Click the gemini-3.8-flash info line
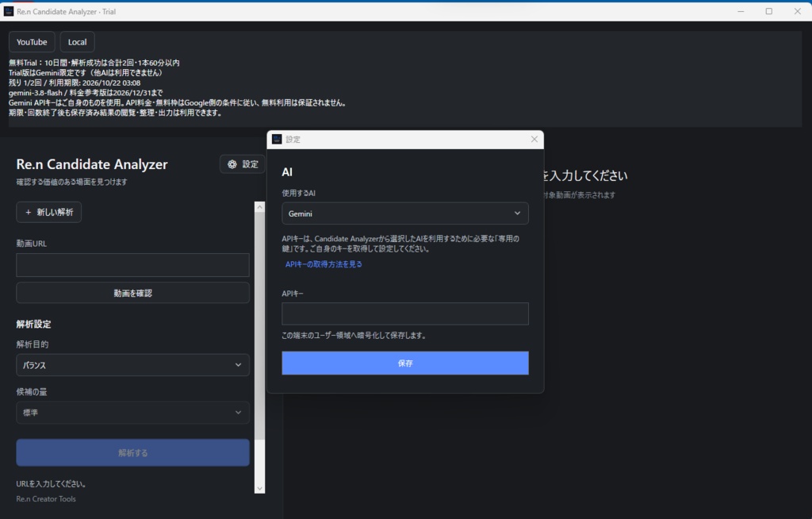This screenshot has height=519, width=812. 86,93
